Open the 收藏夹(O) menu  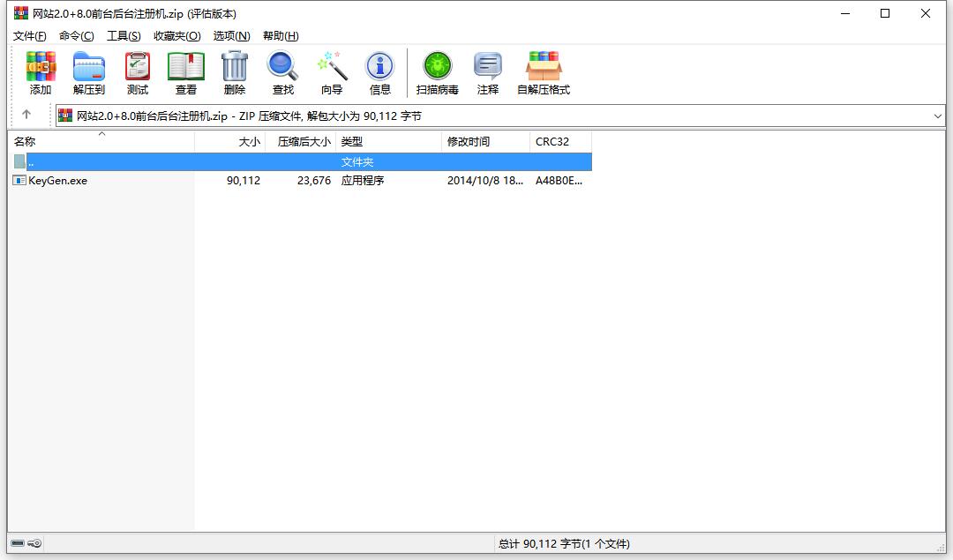tap(176, 35)
